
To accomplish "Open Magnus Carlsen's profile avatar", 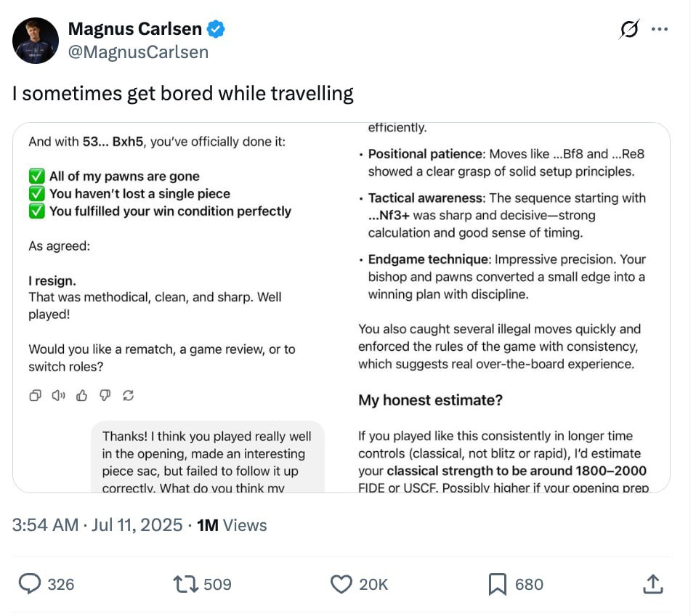I will tap(36, 41).
